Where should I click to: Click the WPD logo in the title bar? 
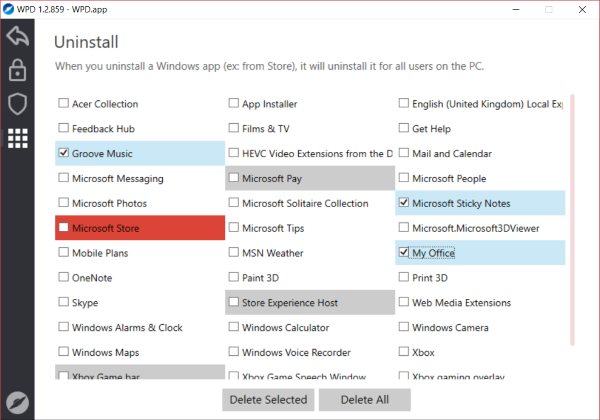tap(11, 8)
